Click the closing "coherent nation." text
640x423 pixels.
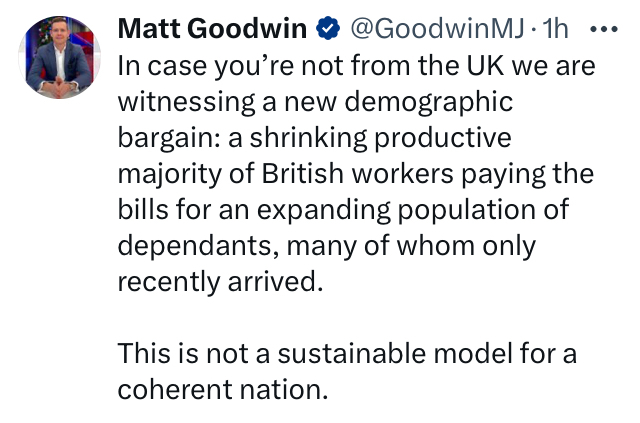pyautogui.click(x=222, y=390)
